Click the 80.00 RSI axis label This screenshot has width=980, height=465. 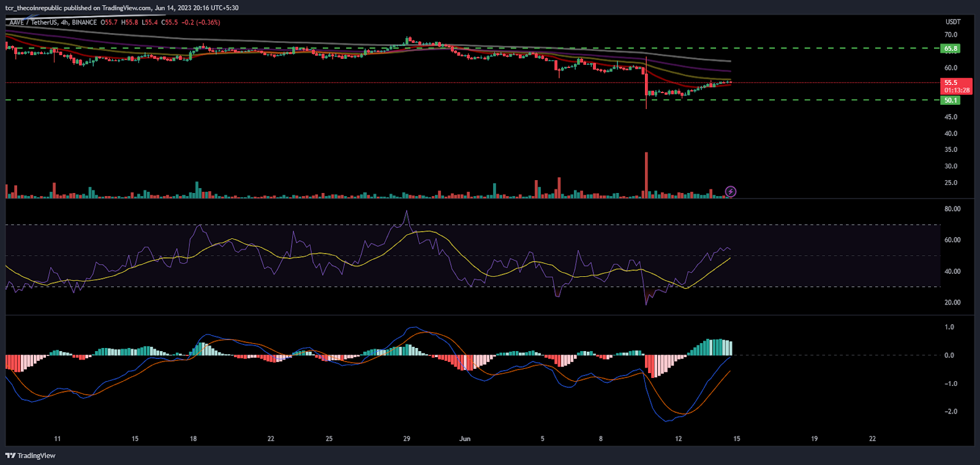coord(952,209)
